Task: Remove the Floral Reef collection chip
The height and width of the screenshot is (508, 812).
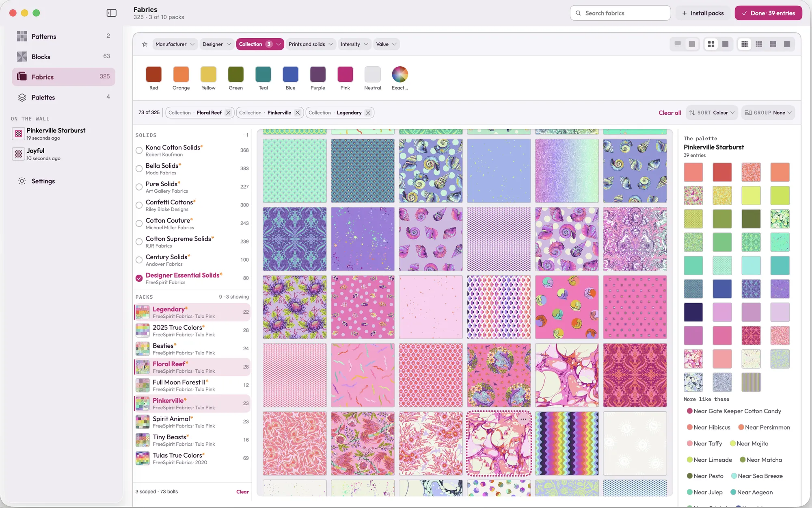Action: click(x=228, y=113)
